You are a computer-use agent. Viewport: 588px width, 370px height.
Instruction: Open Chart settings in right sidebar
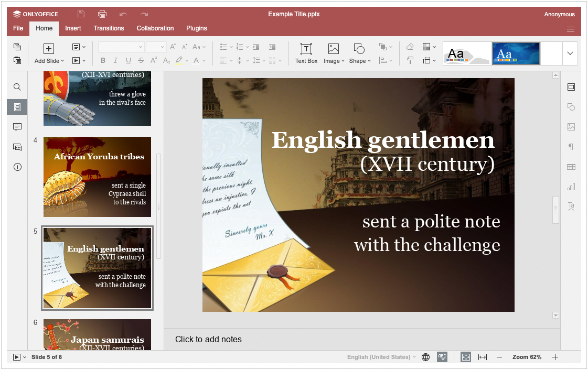pyautogui.click(x=571, y=187)
